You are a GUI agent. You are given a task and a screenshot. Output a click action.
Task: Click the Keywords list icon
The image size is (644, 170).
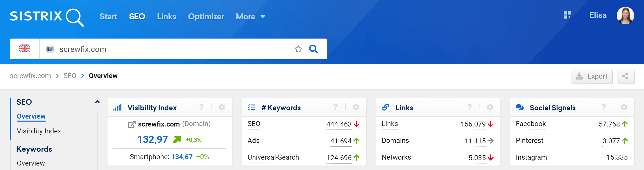point(251,107)
